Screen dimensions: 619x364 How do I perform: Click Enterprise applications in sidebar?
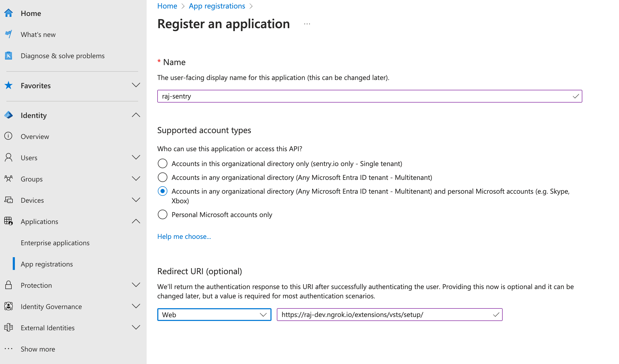click(x=56, y=243)
